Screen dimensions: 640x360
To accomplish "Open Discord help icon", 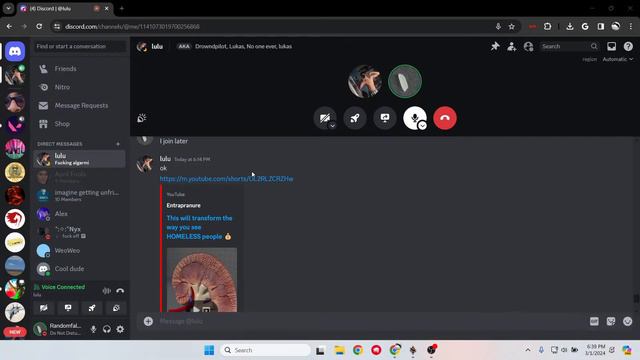I will pyautogui.click(x=628, y=47).
